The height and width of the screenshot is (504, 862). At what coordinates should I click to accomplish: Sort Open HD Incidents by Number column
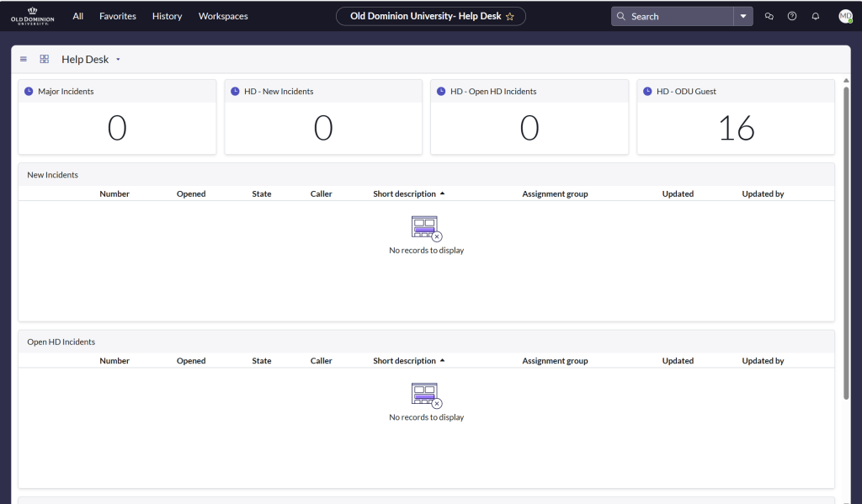(x=114, y=361)
